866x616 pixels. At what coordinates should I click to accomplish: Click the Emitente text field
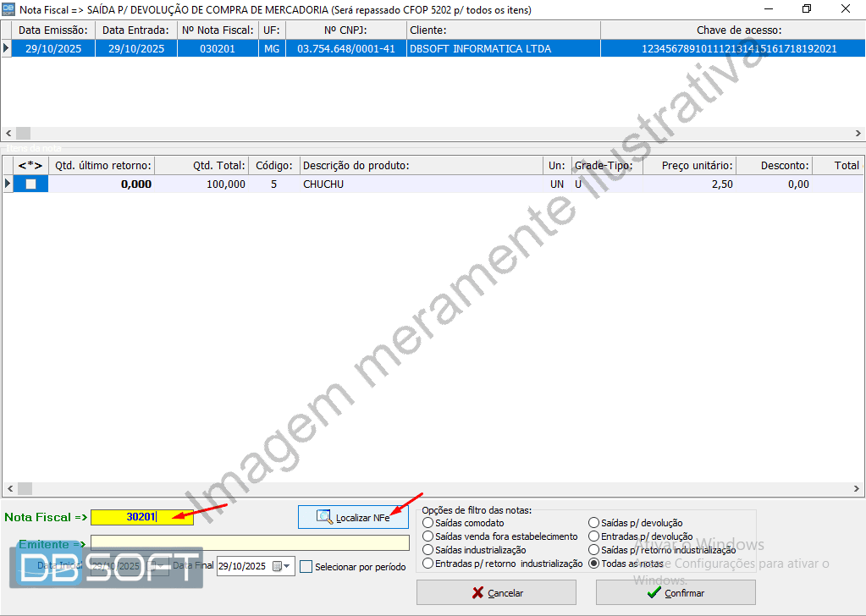pyautogui.click(x=250, y=543)
